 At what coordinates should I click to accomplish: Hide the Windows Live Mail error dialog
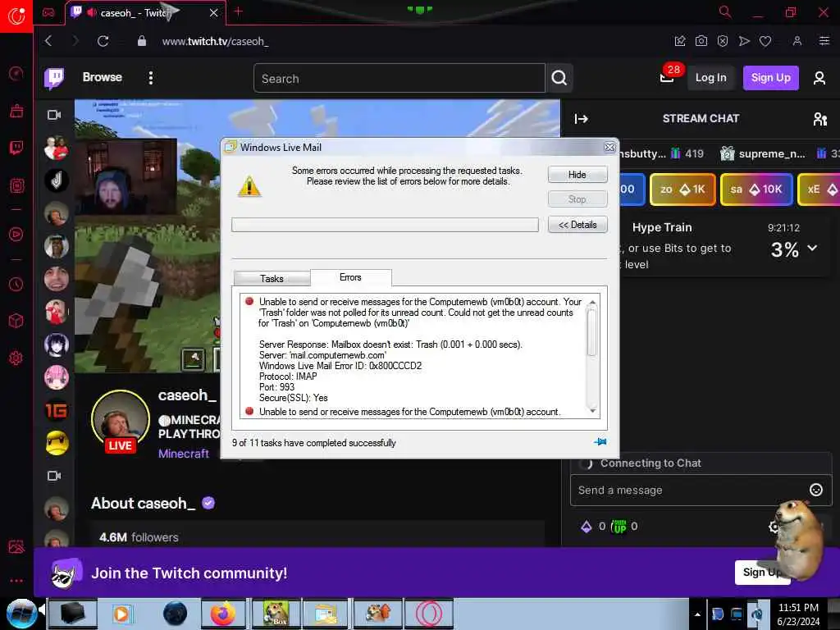coord(577,175)
